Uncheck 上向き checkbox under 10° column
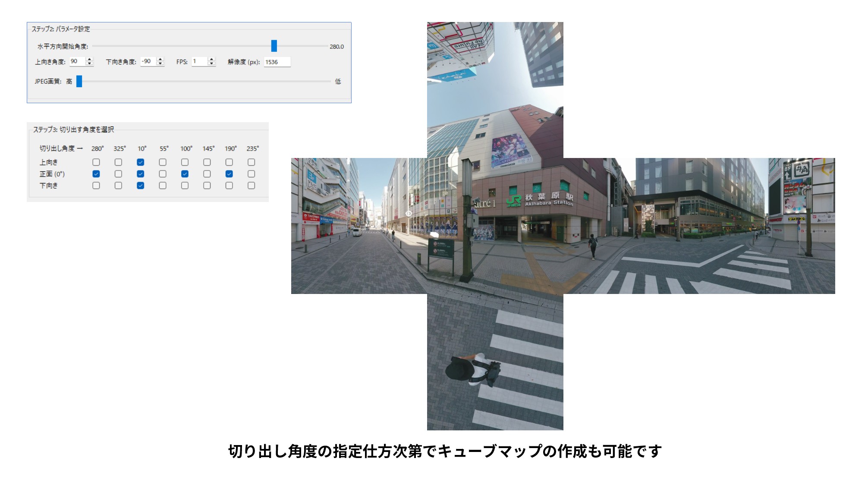Viewport: 868px width, 477px height. pos(141,162)
